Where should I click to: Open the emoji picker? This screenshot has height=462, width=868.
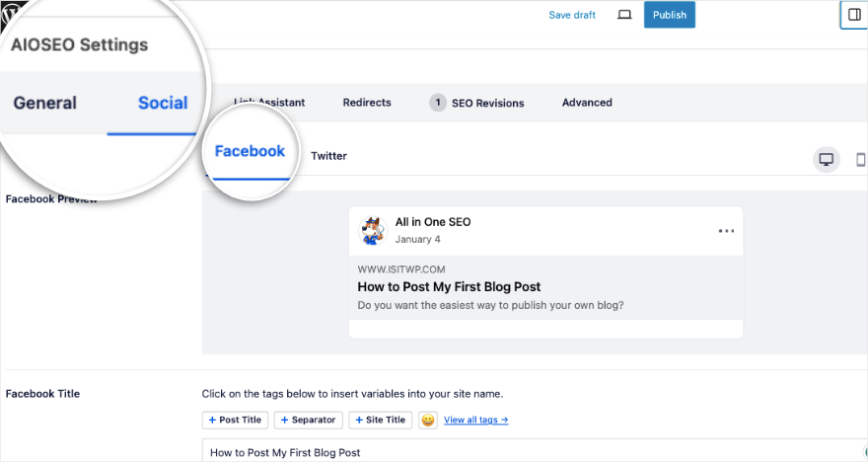pos(428,420)
